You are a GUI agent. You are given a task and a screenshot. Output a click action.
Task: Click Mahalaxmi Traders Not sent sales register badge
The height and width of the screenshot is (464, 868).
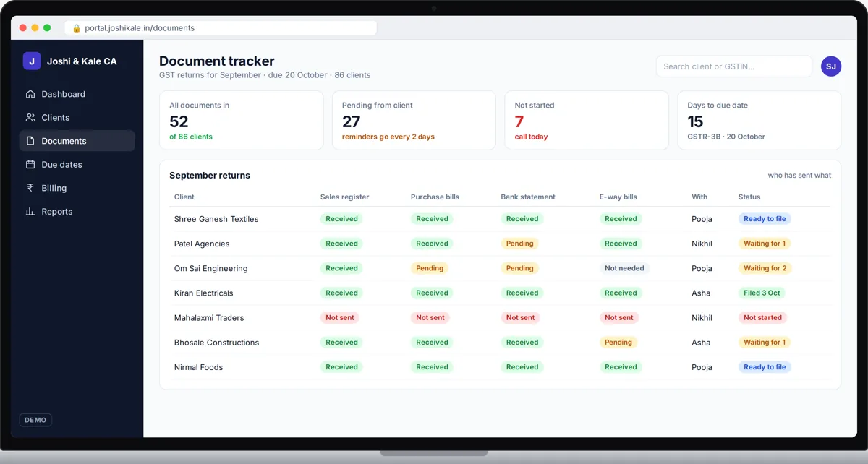click(340, 318)
